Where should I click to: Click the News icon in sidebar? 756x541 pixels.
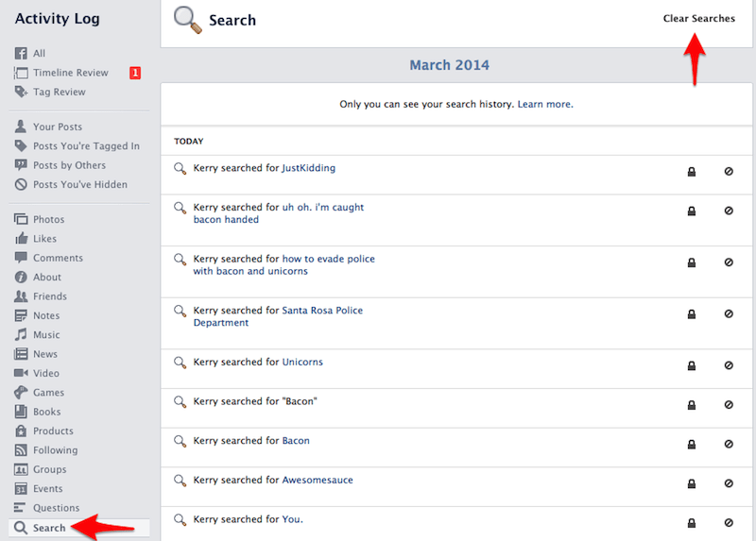pyautogui.click(x=21, y=354)
